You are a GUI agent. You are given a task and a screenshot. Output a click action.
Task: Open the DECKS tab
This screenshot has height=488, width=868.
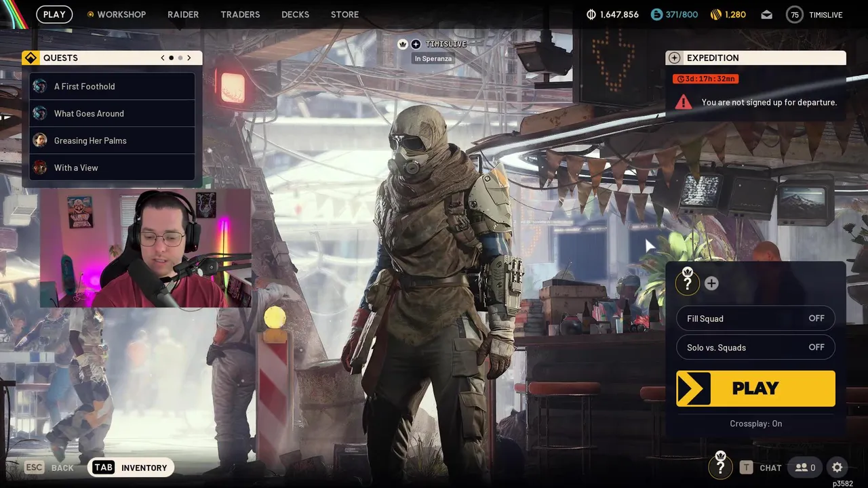[295, 14]
